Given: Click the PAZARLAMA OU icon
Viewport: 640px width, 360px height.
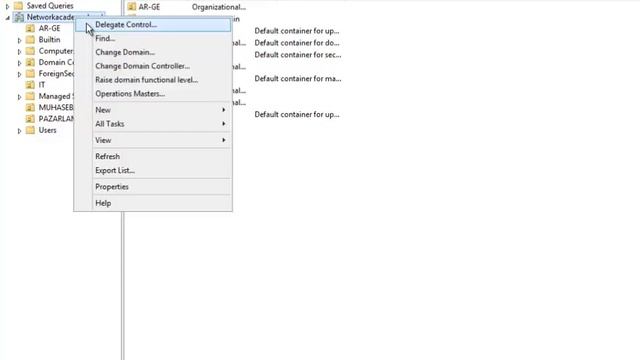Looking at the screenshot, I should pos(30,119).
